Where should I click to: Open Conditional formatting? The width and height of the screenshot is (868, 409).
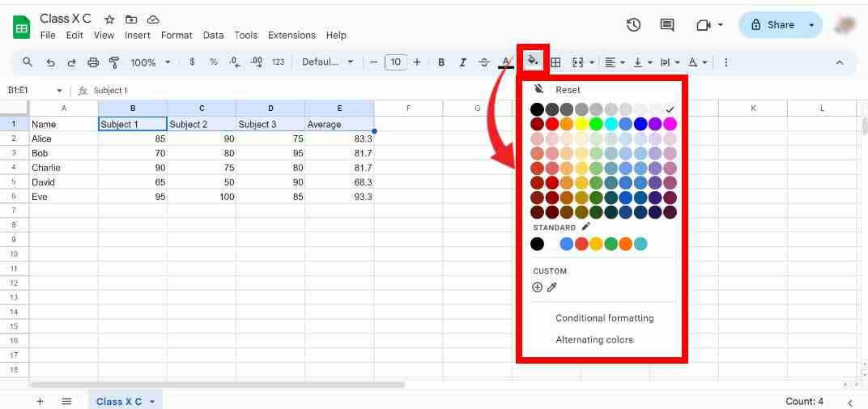[604, 318]
